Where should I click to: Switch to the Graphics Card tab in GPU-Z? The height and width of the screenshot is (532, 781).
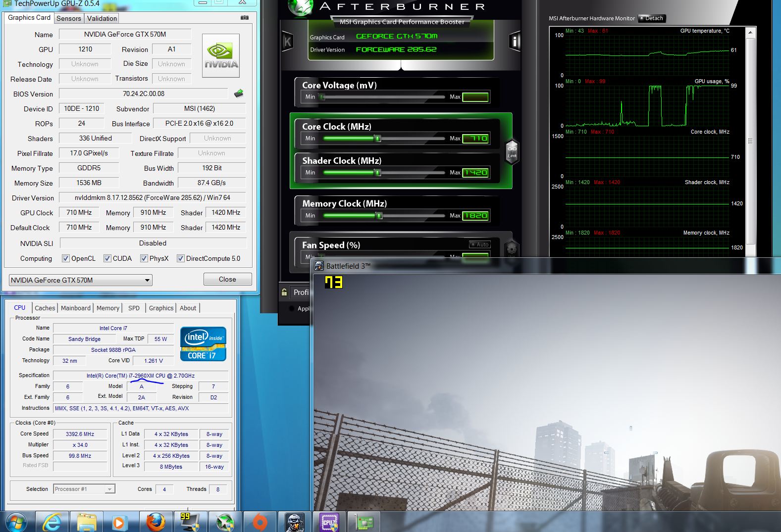[29, 17]
